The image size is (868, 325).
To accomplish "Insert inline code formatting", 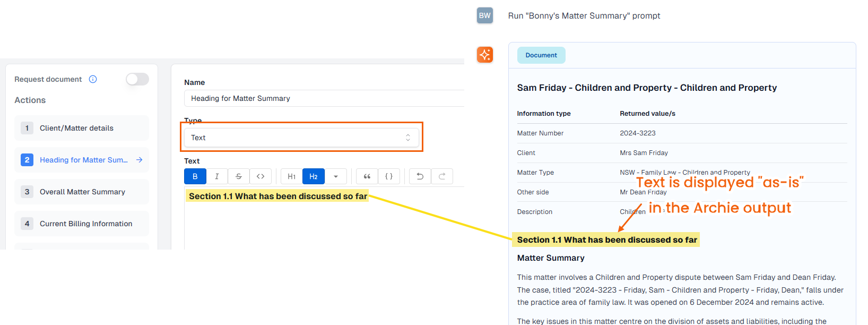I will 261,176.
